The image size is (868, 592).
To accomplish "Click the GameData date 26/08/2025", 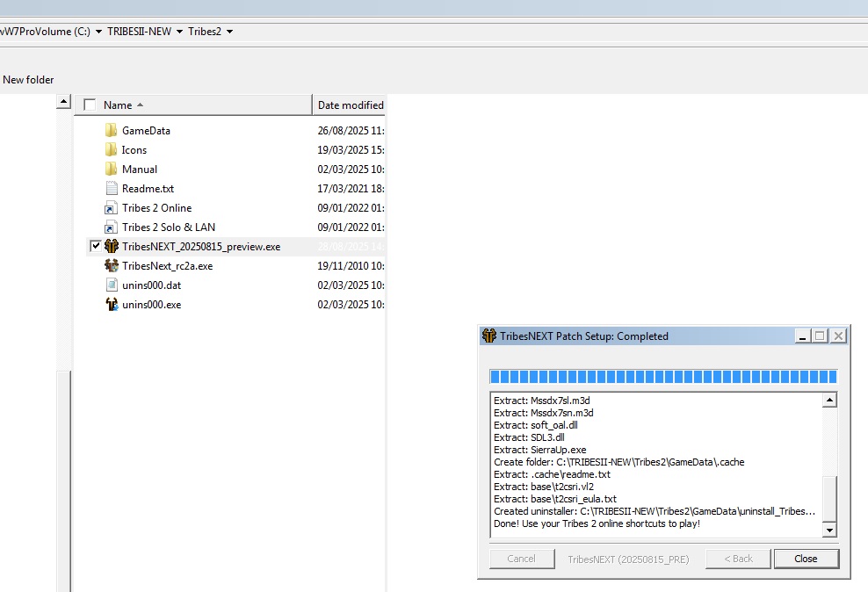I will [351, 131].
